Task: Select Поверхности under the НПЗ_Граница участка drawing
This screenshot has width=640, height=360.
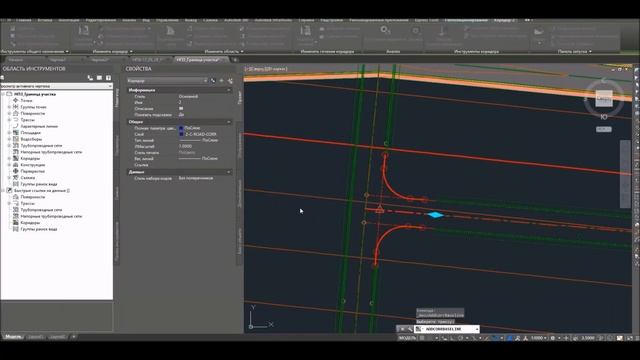Action: (x=33, y=113)
